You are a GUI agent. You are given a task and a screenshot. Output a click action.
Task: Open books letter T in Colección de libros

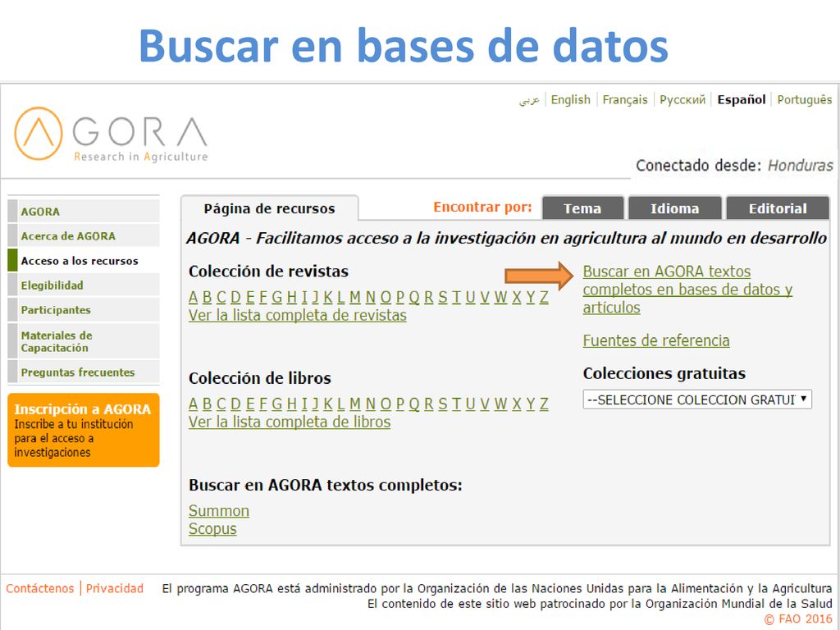(456, 404)
